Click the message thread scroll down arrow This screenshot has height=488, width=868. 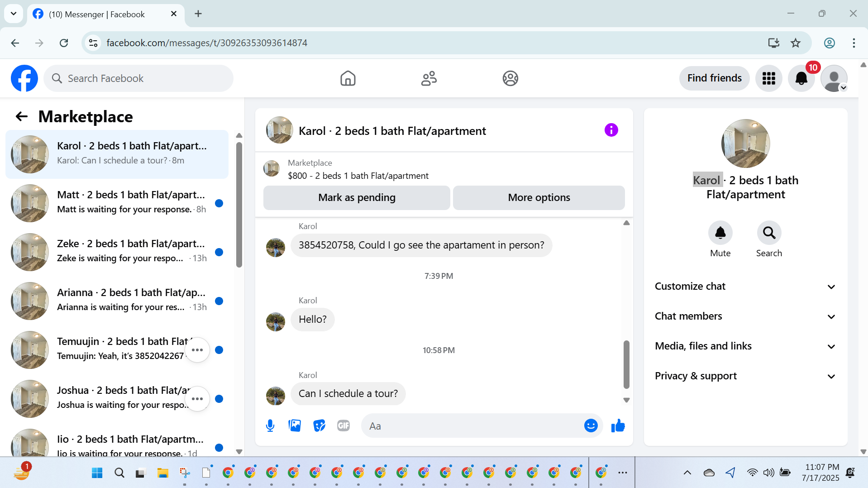(x=626, y=400)
